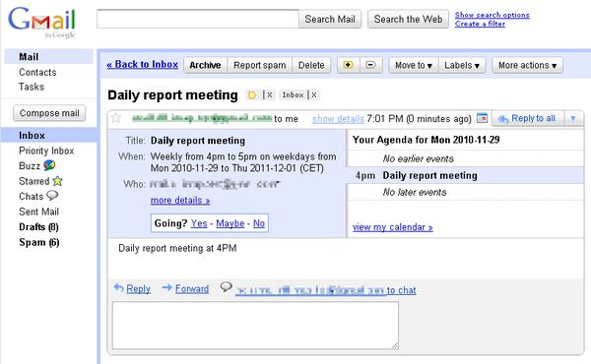
Task: Open Sent Mail in sidebar
Action: [x=38, y=212]
